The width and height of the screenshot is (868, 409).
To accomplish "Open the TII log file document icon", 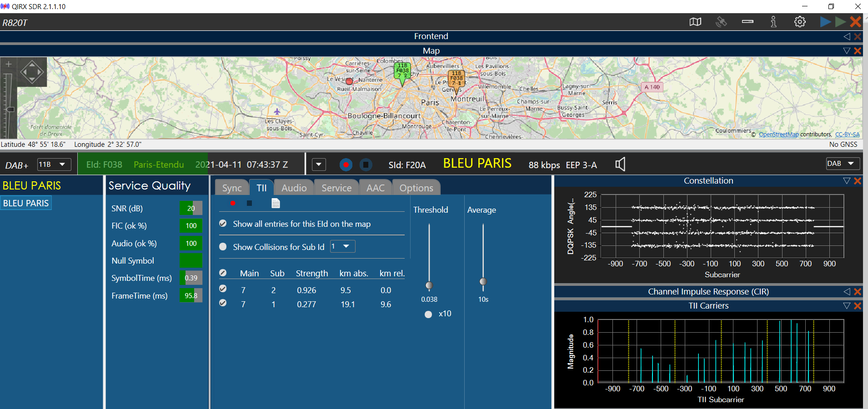I will pos(276,203).
